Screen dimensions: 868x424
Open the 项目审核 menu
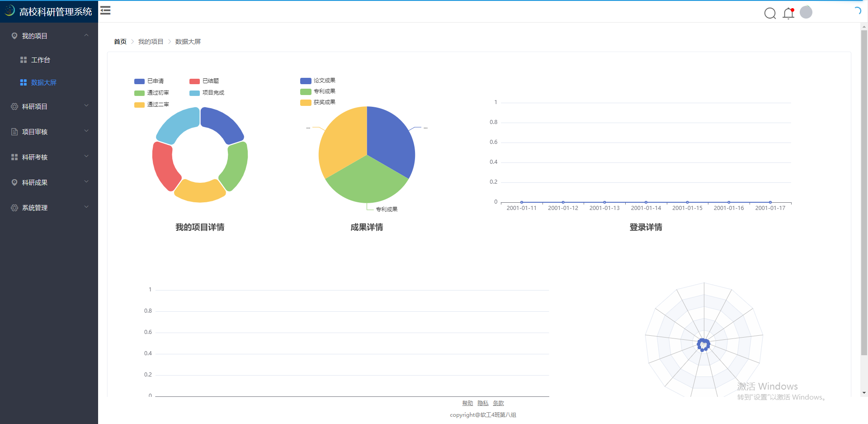click(x=49, y=132)
